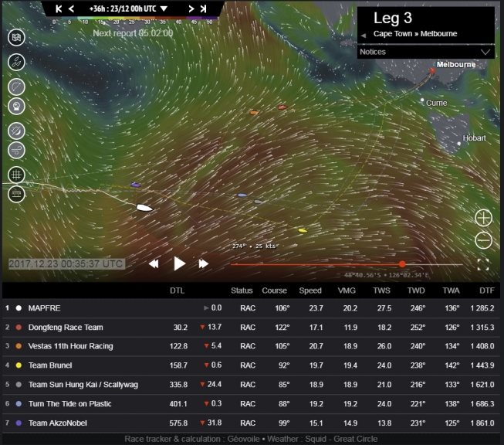Toggle the day/night overlay icon
This screenshot has width=504, height=445.
click(x=16, y=131)
